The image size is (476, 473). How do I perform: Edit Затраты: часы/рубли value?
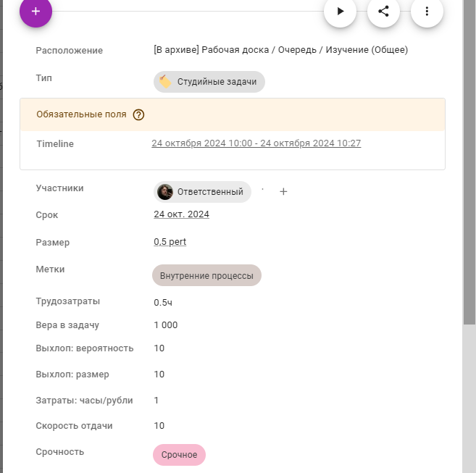click(156, 400)
